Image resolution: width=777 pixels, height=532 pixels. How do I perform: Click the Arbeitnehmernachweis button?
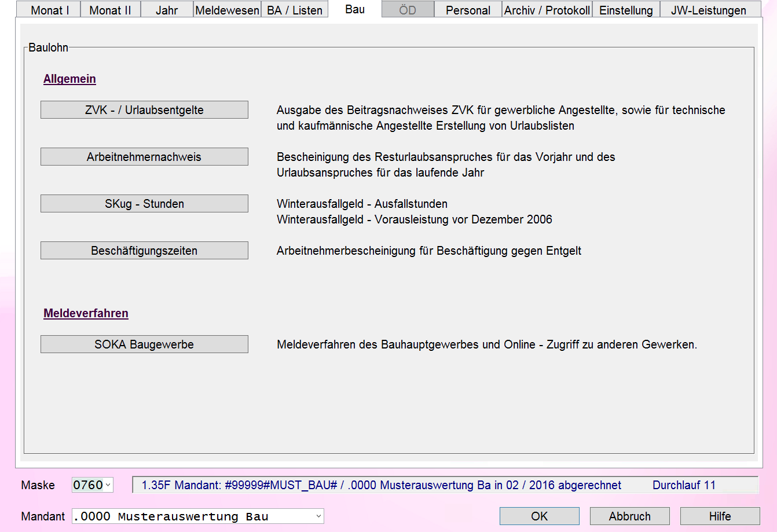pyautogui.click(x=144, y=157)
